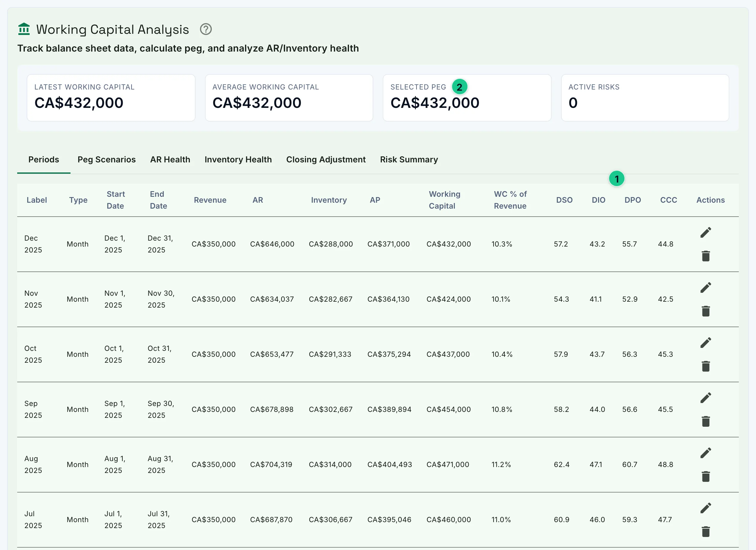Click the DSO column header
The width and height of the screenshot is (756, 550).
pyautogui.click(x=564, y=200)
